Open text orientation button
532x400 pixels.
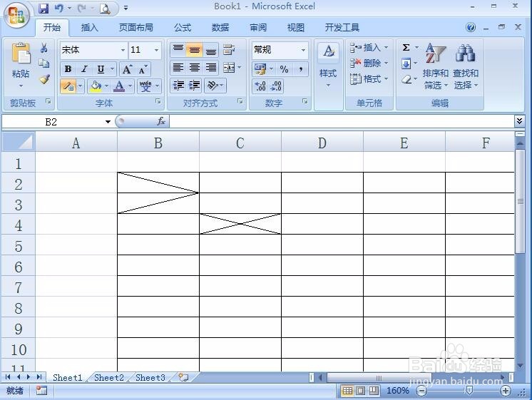pyautogui.click(x=213, y=86)
